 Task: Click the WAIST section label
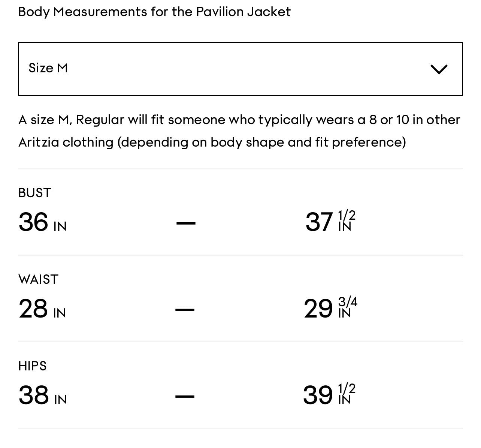tap(38, 279)
